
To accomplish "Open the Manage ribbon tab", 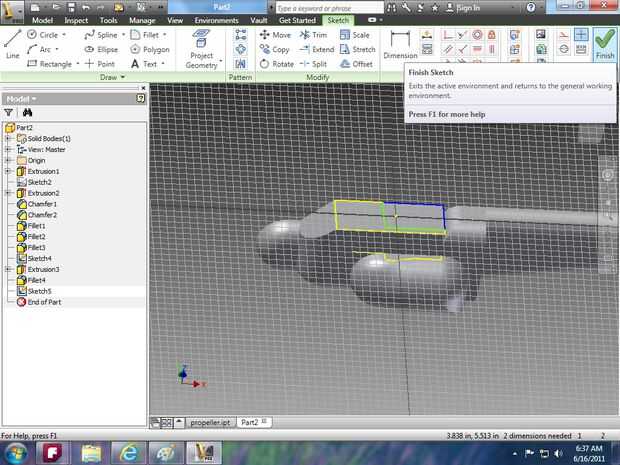I will click(142, 20).
